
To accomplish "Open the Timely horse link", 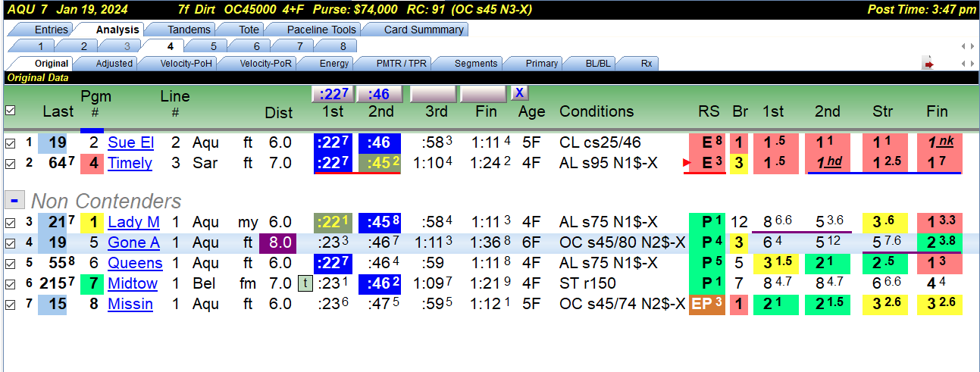I will pyautogui.click(x=130, y=163).
